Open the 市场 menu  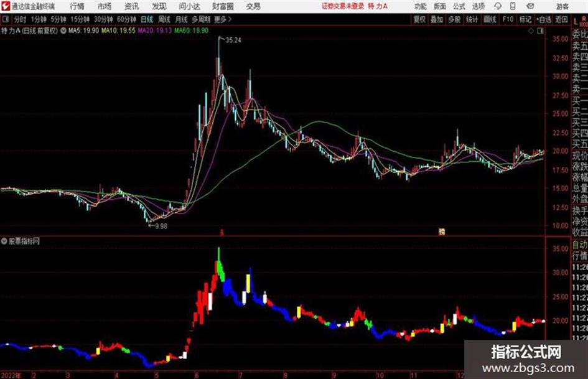pos(105,6)
